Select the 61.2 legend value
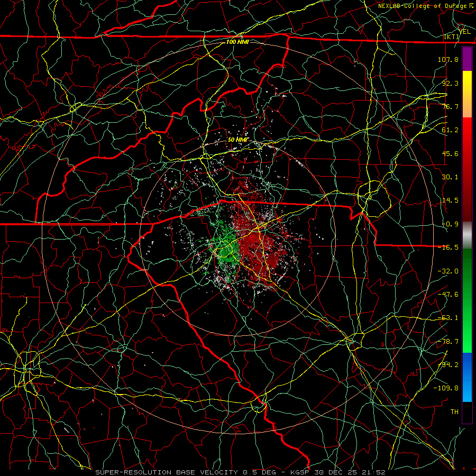This screenshot has height=476, width=476. (450, 130)
